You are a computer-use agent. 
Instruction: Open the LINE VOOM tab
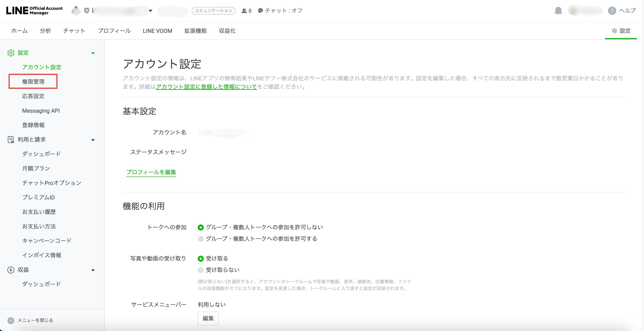point(157,31)
